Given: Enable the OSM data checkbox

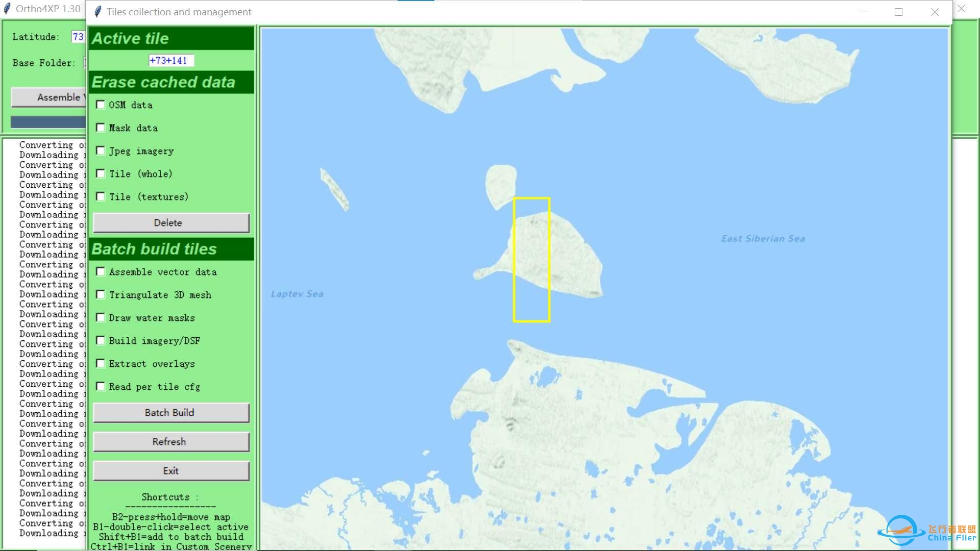Looking at the screenshot, I should point(100,105).
